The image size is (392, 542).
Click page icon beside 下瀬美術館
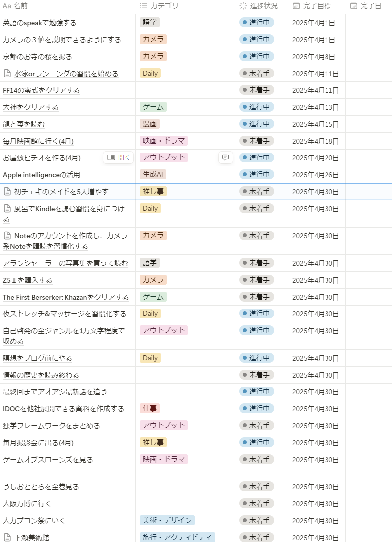click(7, 537)
